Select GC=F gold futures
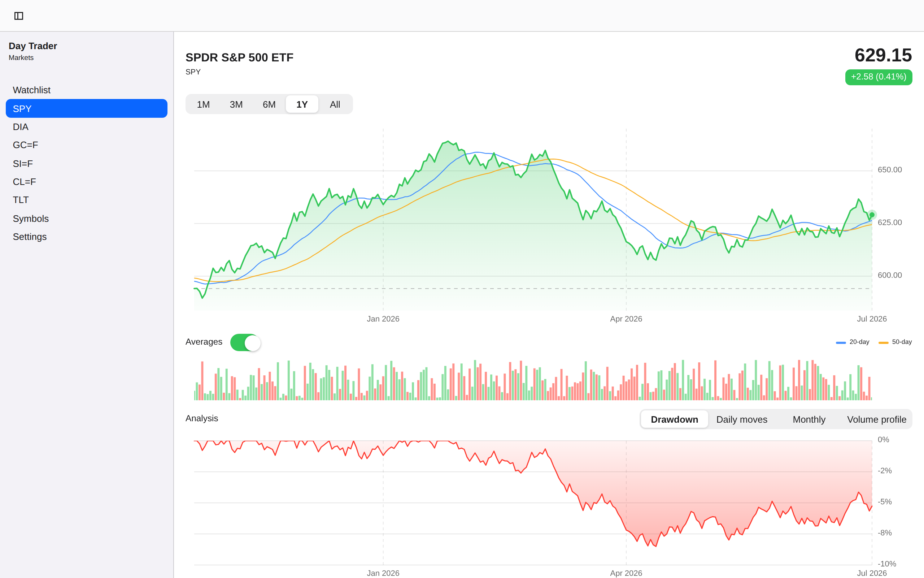Viewport: 924px width, 578px height. click(87, 145)
